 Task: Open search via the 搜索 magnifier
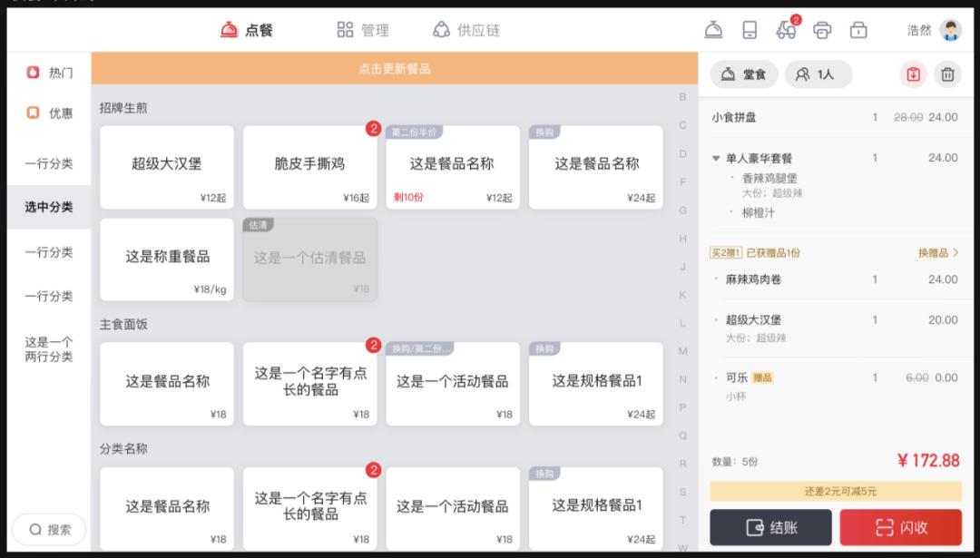point(48,528)
